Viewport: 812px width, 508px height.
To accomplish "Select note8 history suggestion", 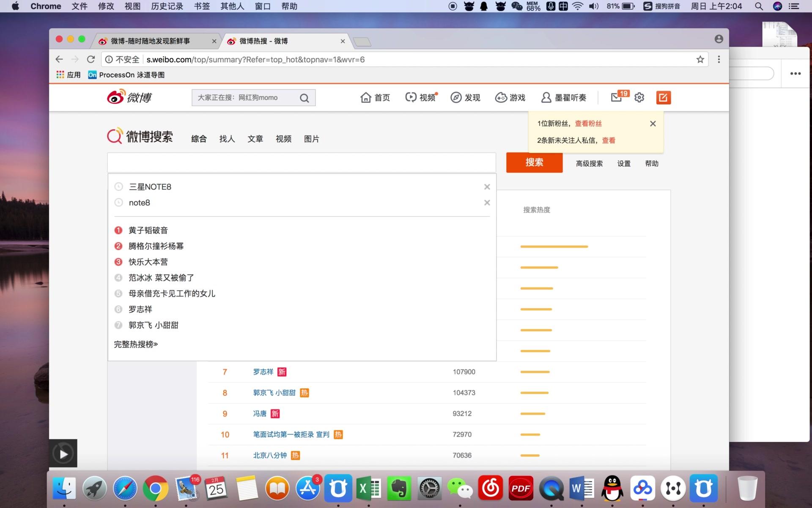I will coord(140,203).
